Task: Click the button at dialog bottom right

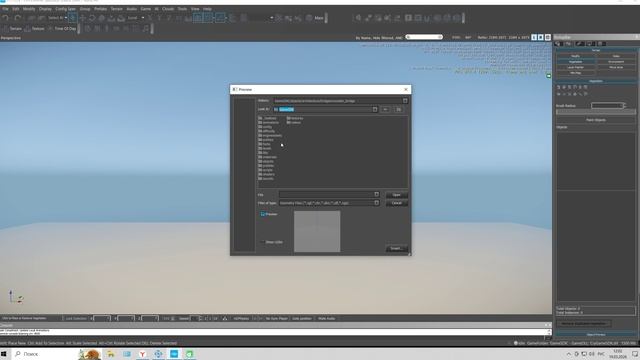Action: point(396,248)
